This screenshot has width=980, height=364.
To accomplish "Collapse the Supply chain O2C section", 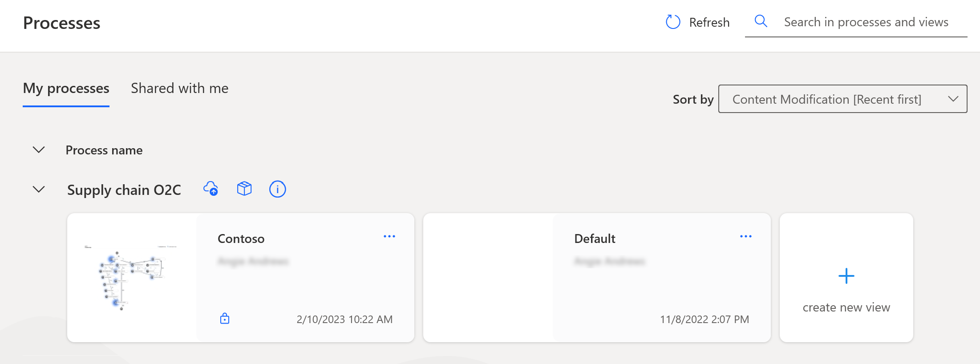I will [38, 189].
